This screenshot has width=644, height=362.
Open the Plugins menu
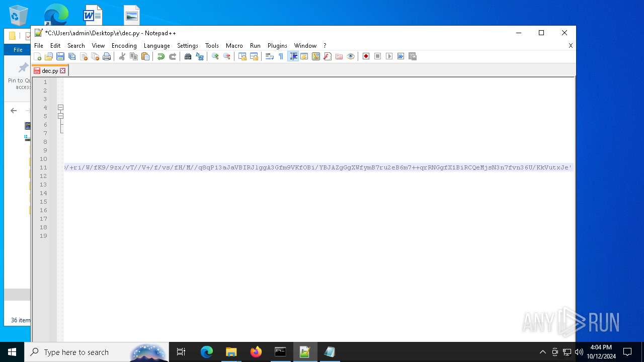277,46
